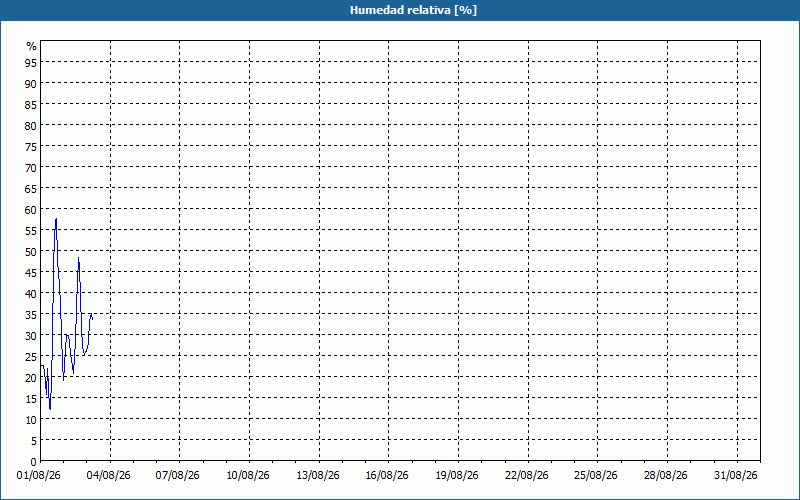Viewport: 800px width, 500px height.
Task: Click the 22/08/26 date label
Action: click(527, 476)
